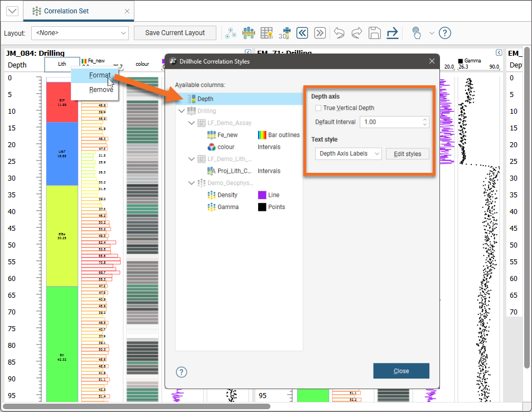Collapse the LF_Demo_Assay tree node
The height and width of the screenshot is (412, 532).
(x=192, y=123)
